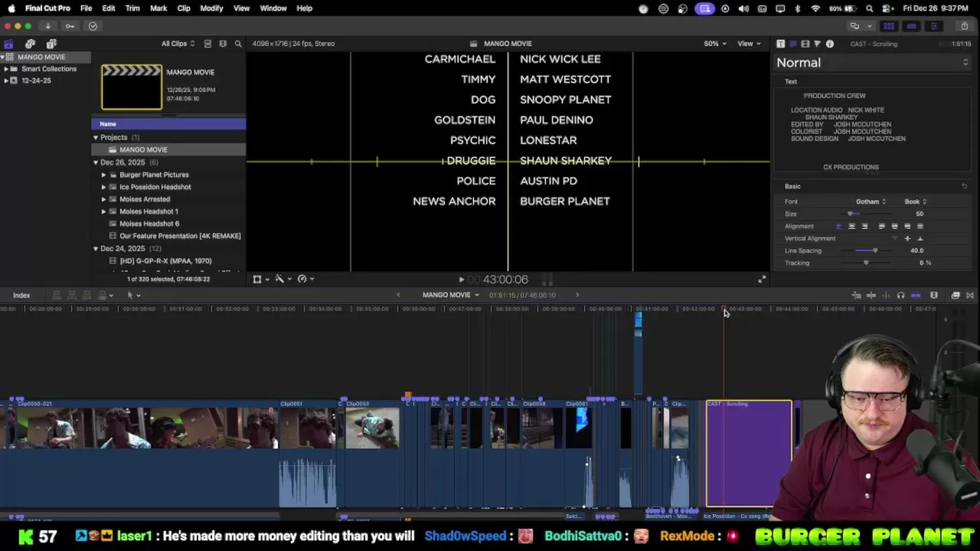Open the Info inspector icon
Viewport: 980px width, 551px height.
tap(830, 44)
